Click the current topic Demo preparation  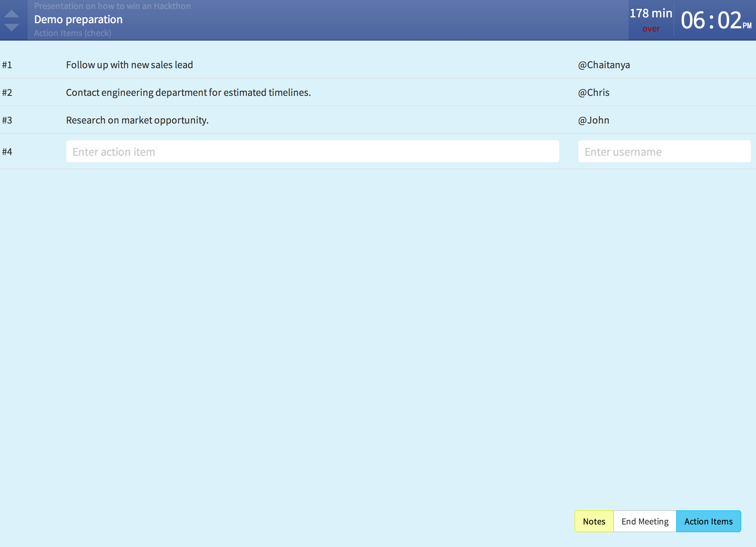[x=78, y=20]
